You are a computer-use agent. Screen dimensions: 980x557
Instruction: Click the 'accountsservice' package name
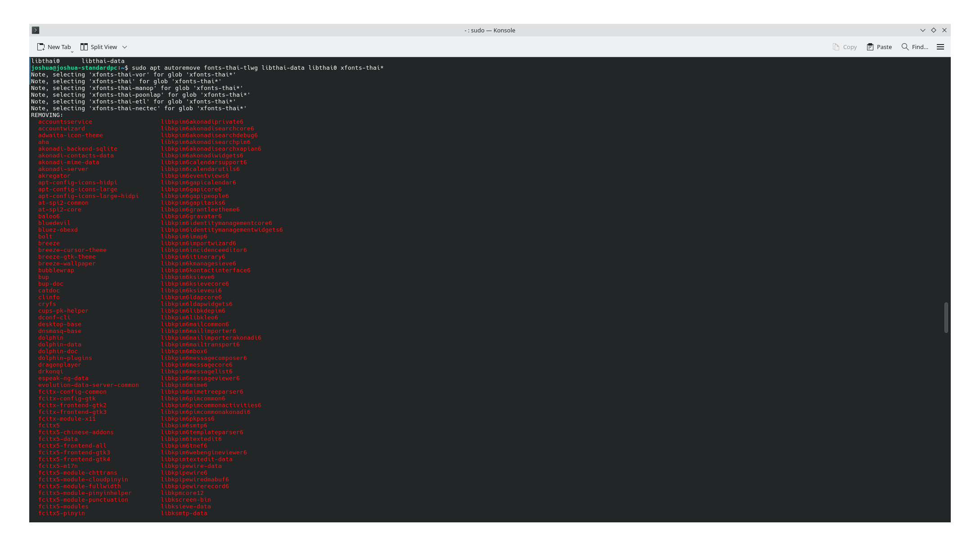[65, 122]
